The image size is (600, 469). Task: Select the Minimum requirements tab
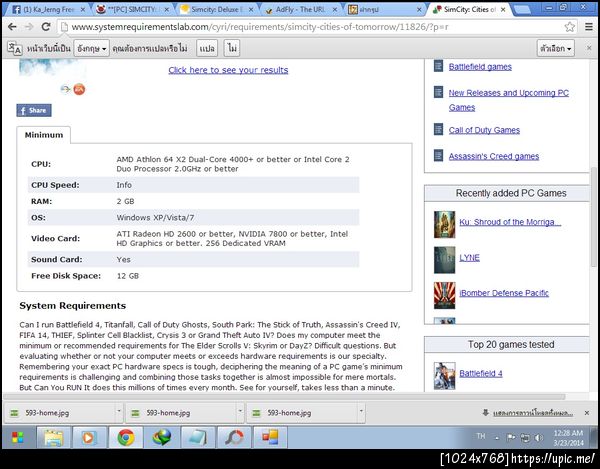coord(44,135)
